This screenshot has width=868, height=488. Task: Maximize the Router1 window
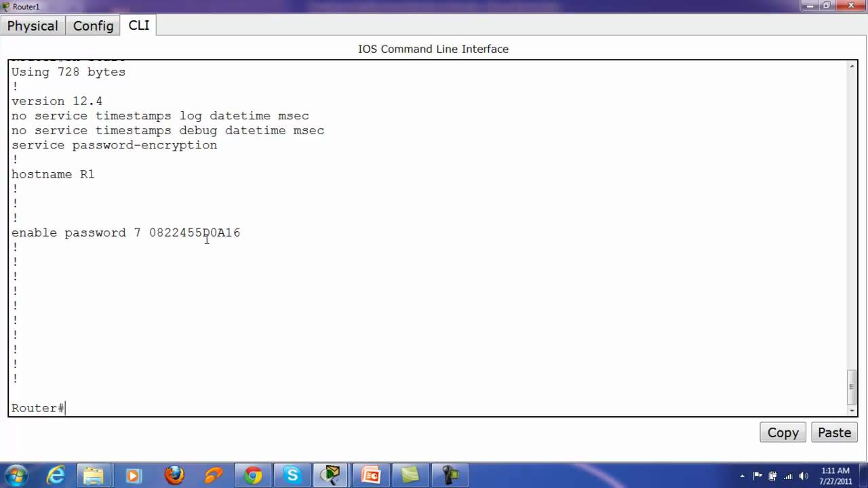pyautogui.click(x=827, y=5)
